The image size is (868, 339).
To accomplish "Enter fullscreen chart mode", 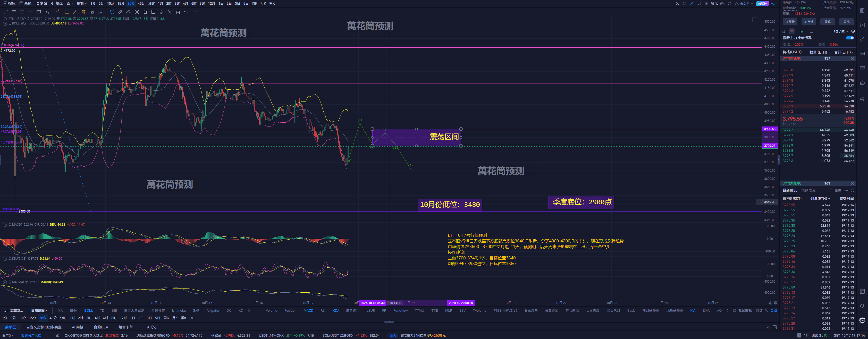I will point(729,3).
